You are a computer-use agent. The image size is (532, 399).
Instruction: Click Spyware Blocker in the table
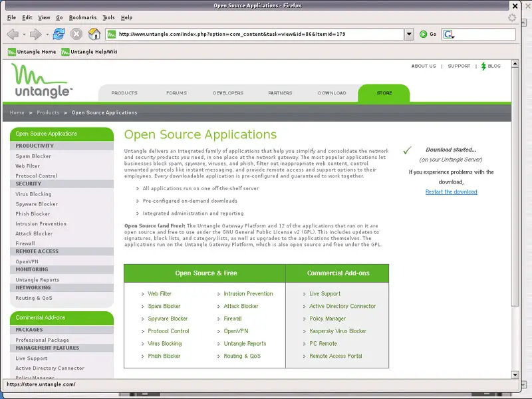click(168, 319)
